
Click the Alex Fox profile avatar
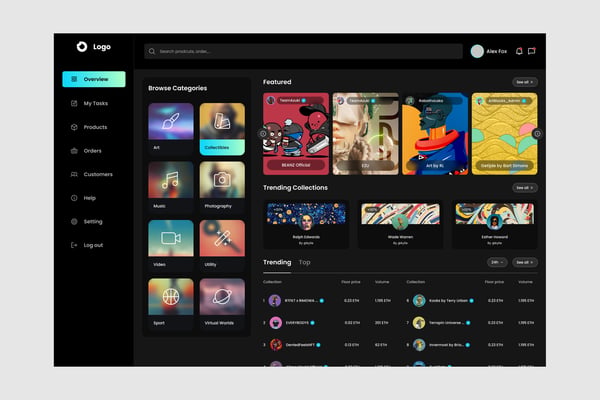pyautogui.click(x=477, y=51)
